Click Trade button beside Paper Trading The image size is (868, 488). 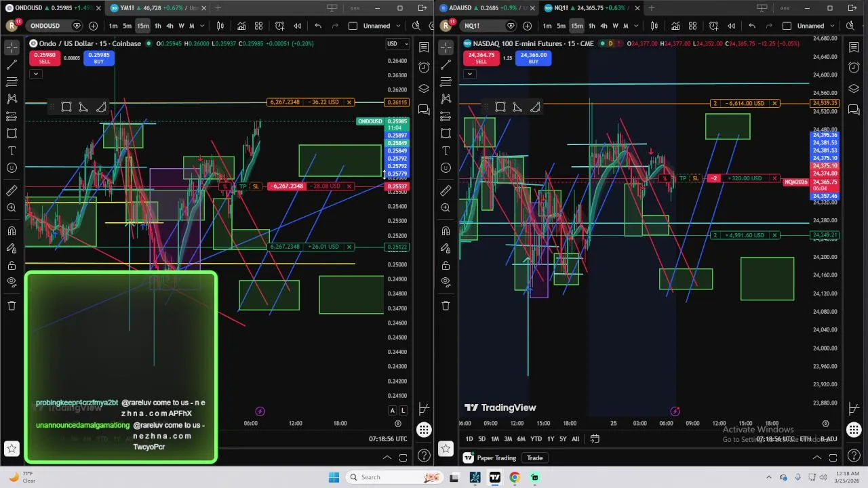535,457
